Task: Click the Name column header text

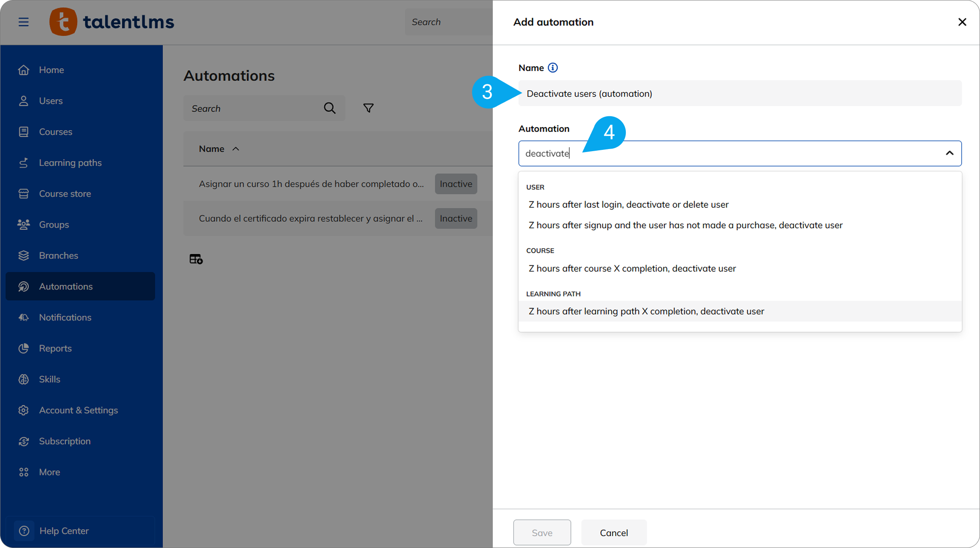Action: pos(212,149)
